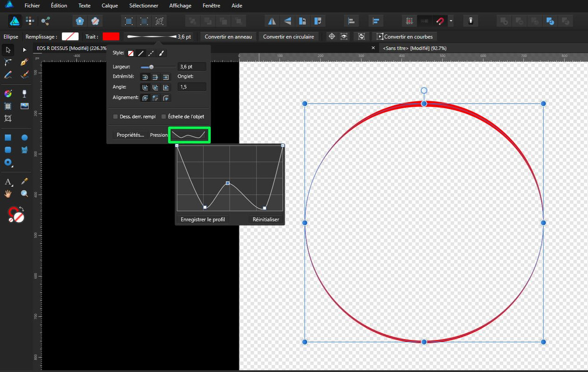
Task: Click the Remplissage fill swatch
Action: (70, 37)
